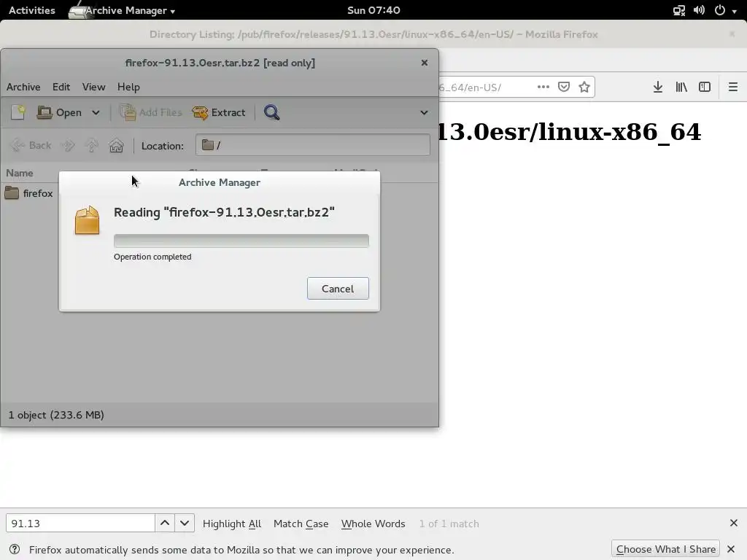Go Back in the archive location
Screen dimensions: 747x560
pos(31,145)
